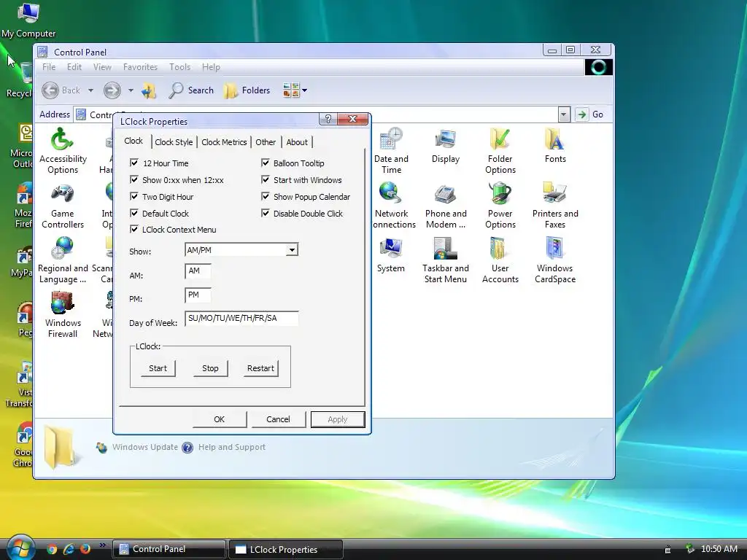Switch to Clock Style tab

[x=174, y=142]
